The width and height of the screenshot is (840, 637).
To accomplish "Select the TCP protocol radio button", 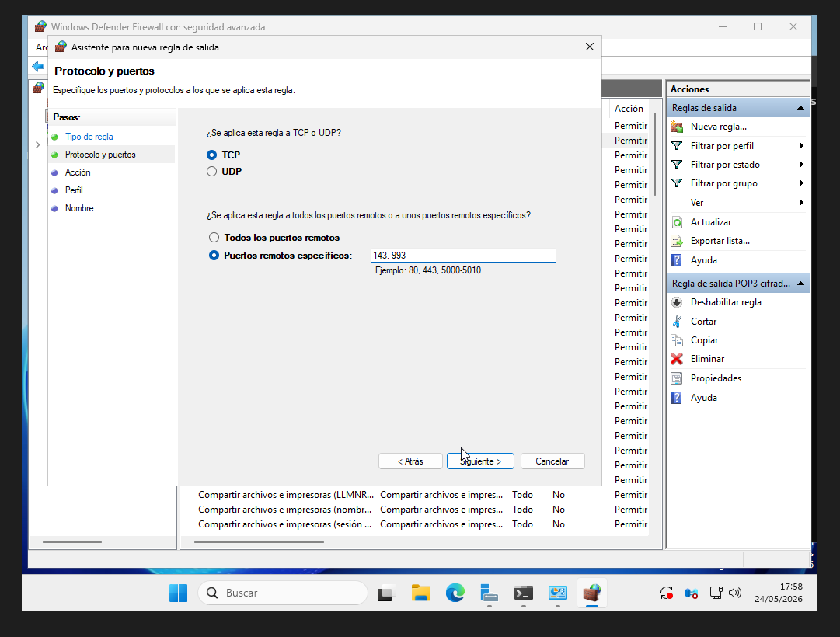I will click(x=211, y=155).
